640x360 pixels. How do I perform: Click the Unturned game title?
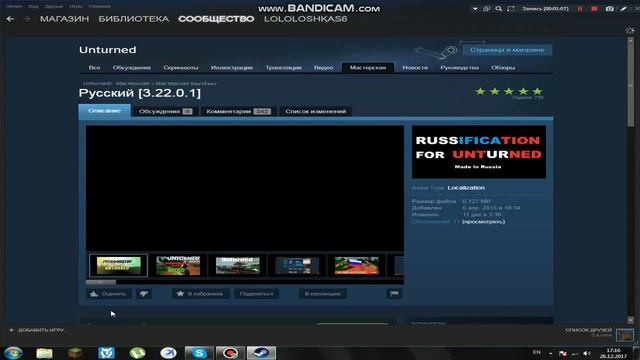tap(108, 50)
